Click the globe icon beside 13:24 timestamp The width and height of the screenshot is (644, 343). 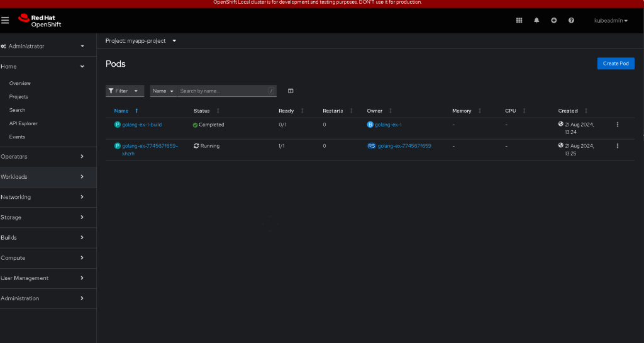point(560,123)
